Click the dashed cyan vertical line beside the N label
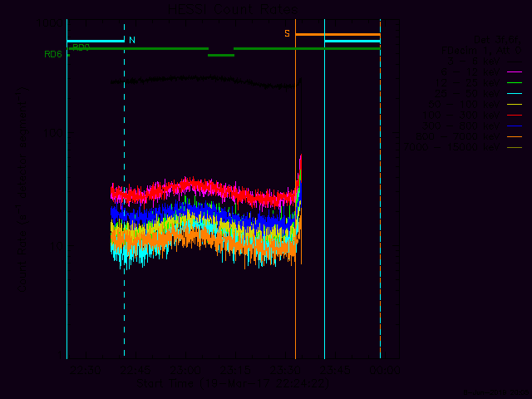The width and height of the screenshot is (532, 399). (124, 190)
